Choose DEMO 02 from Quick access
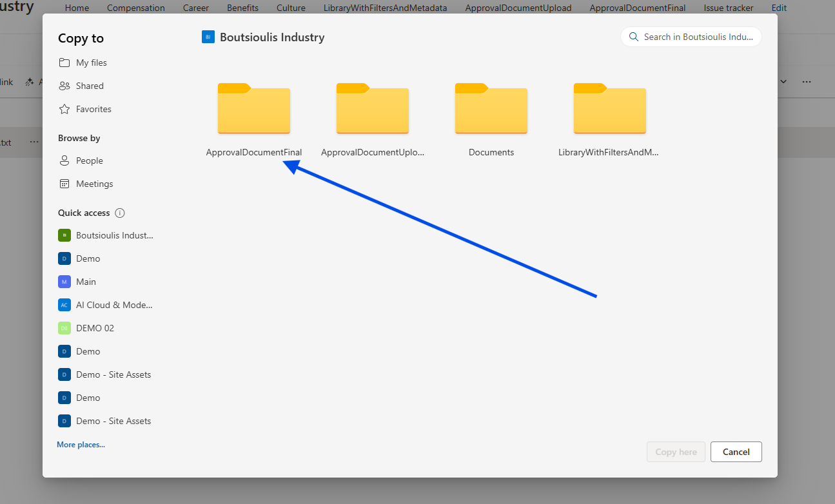Viewport: 835px width, 504px height. pos(94,328)
